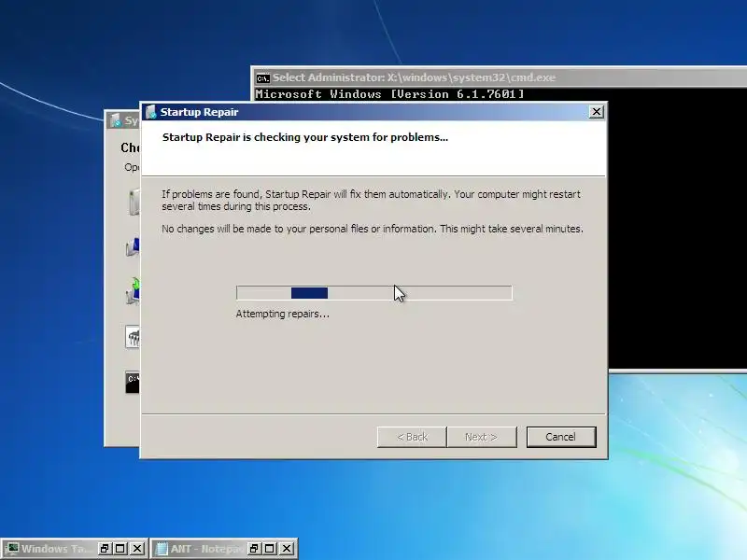Open System Image Recovery icon in background window
Viewport: 747px width, 560px height.
(133, 291)
